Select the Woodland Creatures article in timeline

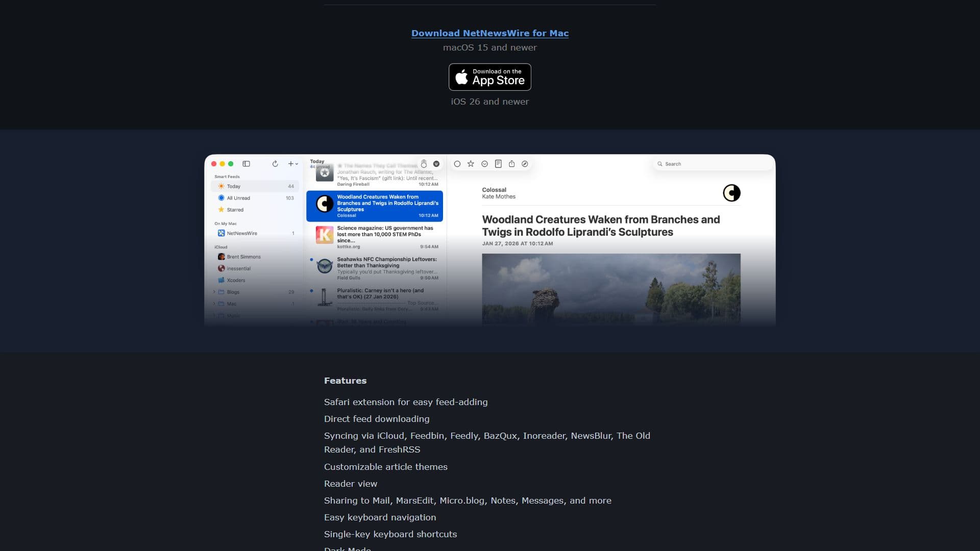coord(375,206)
